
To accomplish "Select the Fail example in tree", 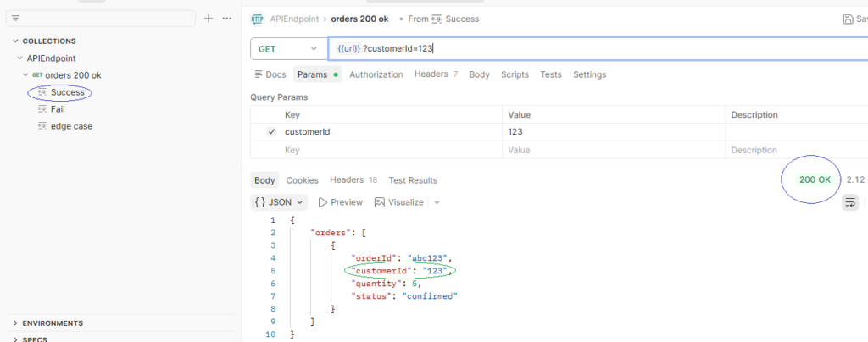I will pos(58,109).
